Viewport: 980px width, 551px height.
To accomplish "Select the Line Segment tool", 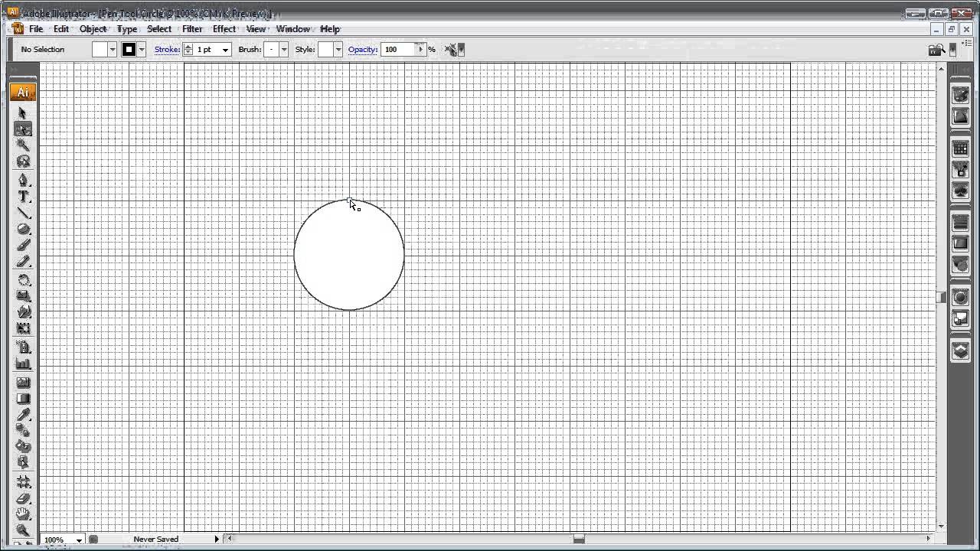I will point(23,213).
